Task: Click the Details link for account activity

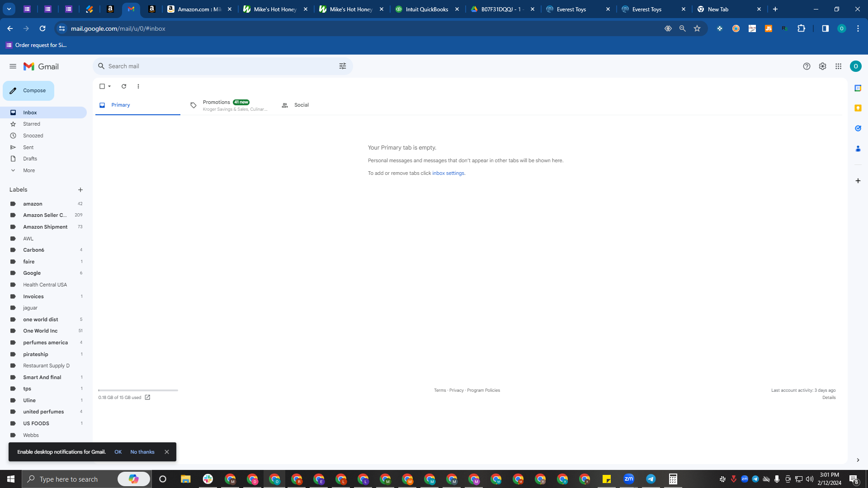Action: (829, 398)
